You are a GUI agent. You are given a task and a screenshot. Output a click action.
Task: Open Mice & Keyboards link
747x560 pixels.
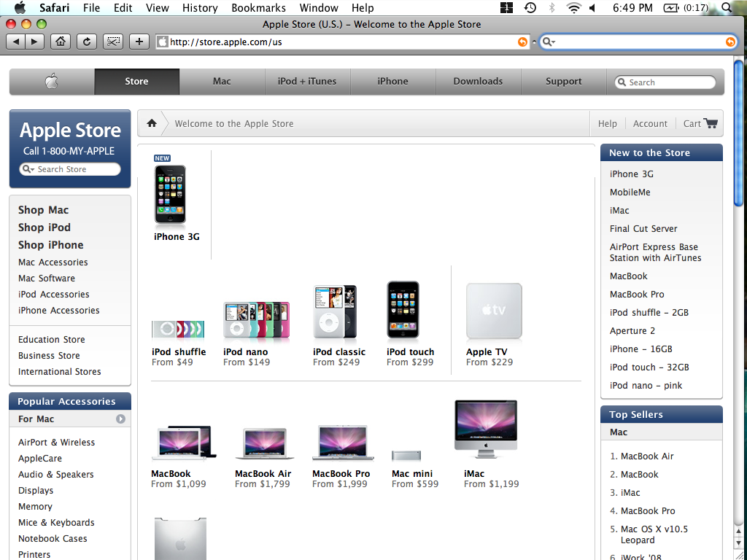click(56, 522)
